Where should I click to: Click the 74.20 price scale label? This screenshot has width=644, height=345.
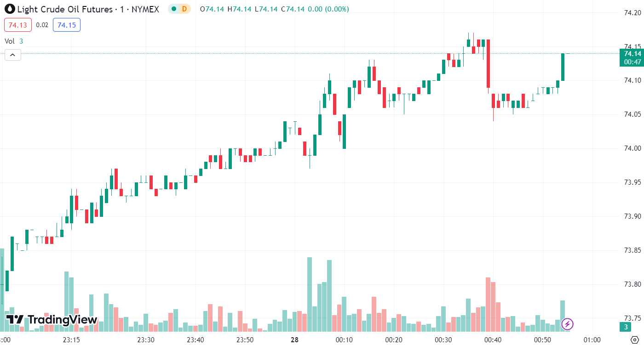coord(632,13)
